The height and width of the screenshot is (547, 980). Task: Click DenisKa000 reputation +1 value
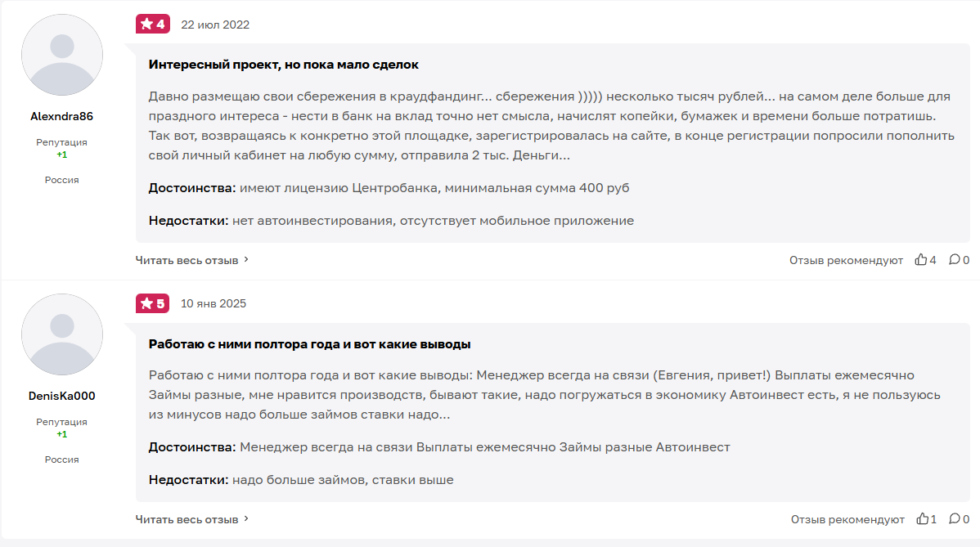(x=62, y=434)
